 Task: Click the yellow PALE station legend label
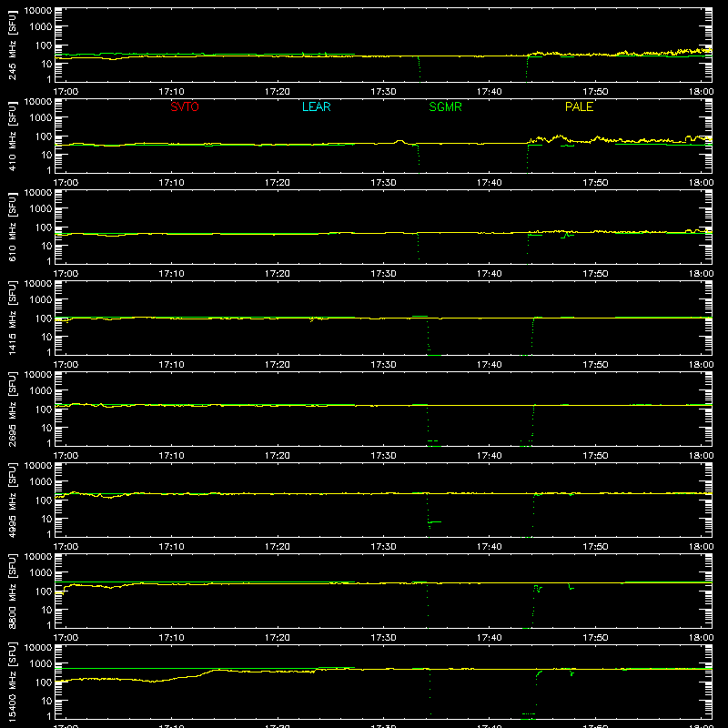click(x=579, y=106)
